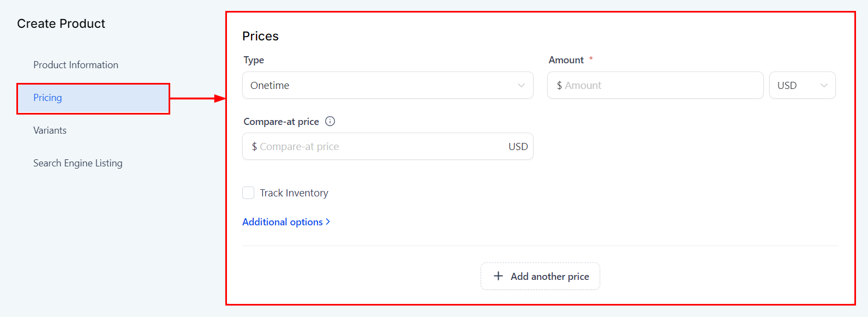Click the Track Inventory label text
This screenshot has width=868, height=317.
point(294,193)
